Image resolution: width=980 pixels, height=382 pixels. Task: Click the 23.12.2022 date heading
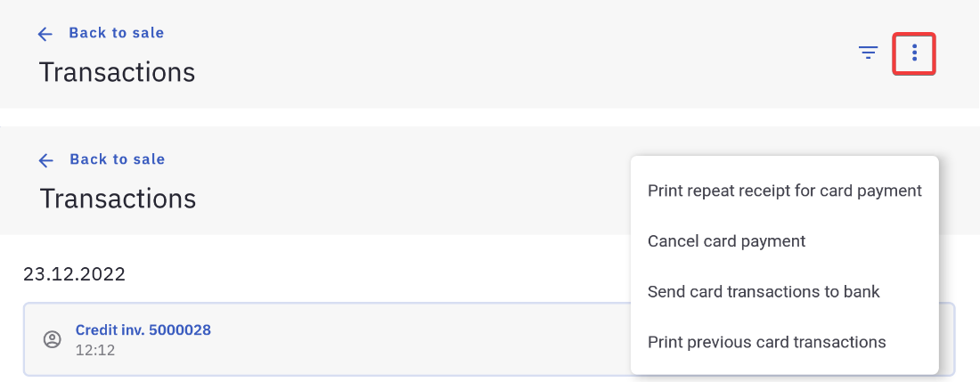coord(74,273)
